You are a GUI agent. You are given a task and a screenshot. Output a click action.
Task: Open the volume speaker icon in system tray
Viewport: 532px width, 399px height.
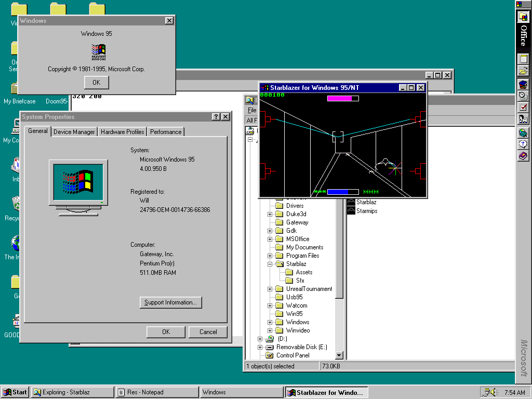(x=493, y=392)
